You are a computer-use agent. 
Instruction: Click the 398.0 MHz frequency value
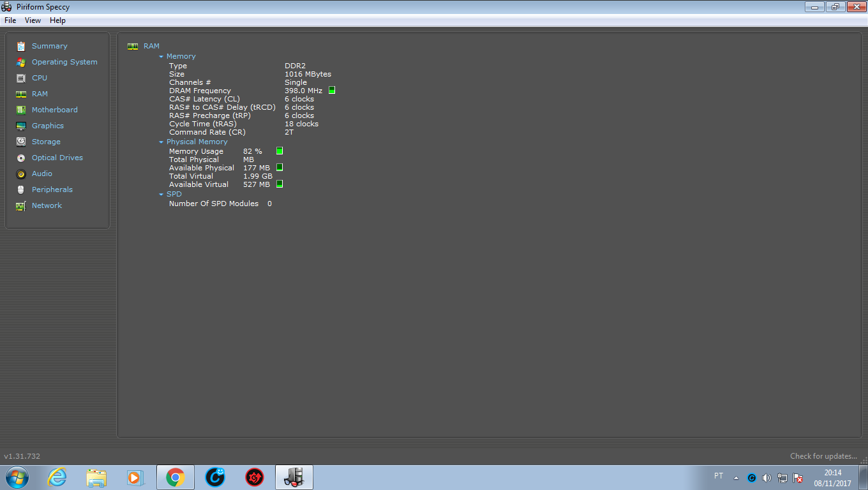(x=303, y=91)
